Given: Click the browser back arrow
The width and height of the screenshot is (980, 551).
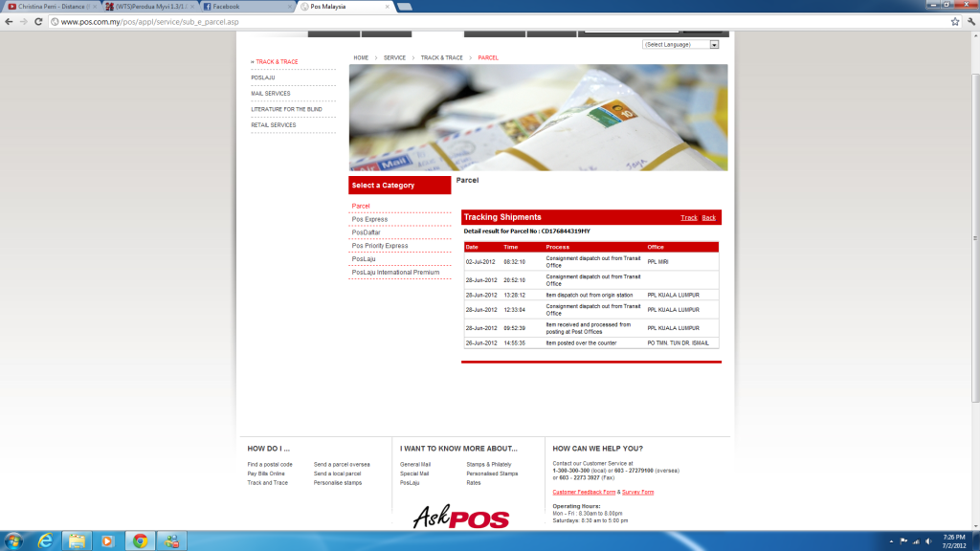Looking at the screenshot, I should pyautogui.click(x=9, y=21).
